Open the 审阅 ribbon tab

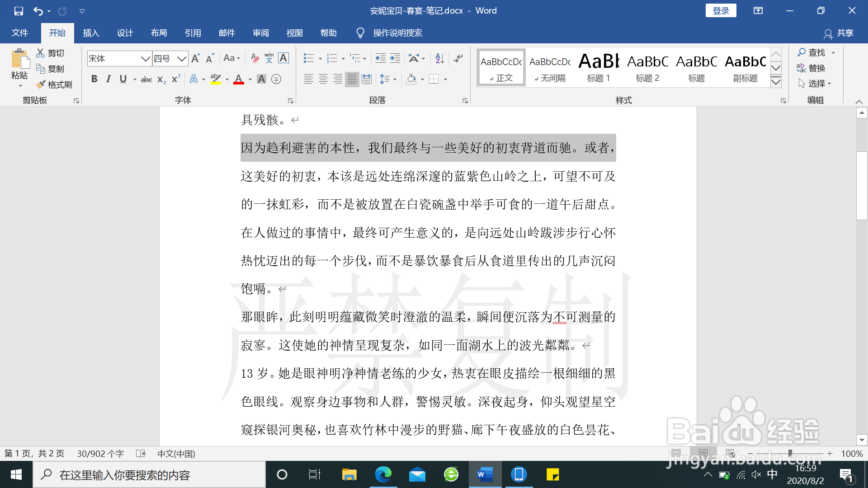tap(260, 33)
